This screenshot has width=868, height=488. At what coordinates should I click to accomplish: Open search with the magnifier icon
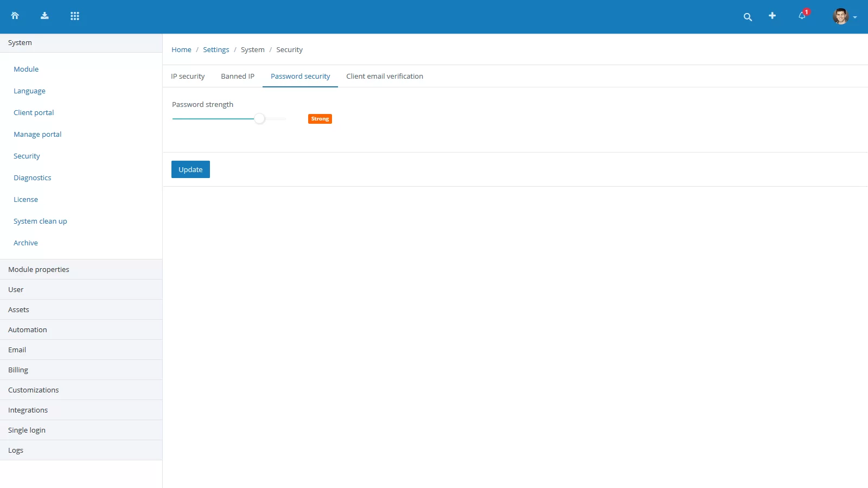click(748, 17)
